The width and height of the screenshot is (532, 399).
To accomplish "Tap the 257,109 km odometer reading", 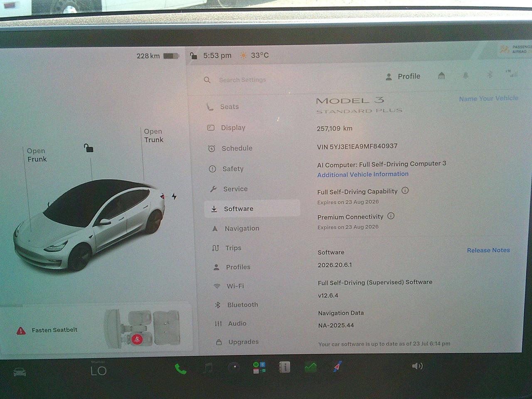I will pyautogui.click(x=335, y=128).
